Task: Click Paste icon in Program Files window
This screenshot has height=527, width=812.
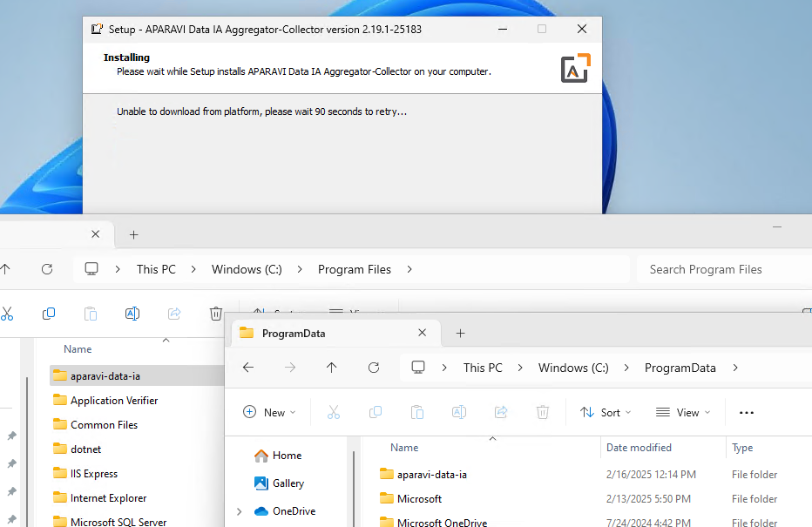Action: [x=91, y=314]
